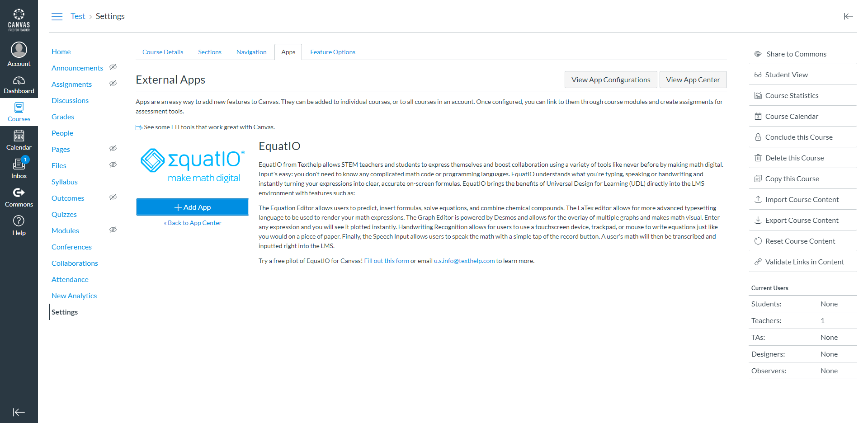868x423 pixels.
Task: Open the Test course breadcrumb link
Action: [78, 16]
